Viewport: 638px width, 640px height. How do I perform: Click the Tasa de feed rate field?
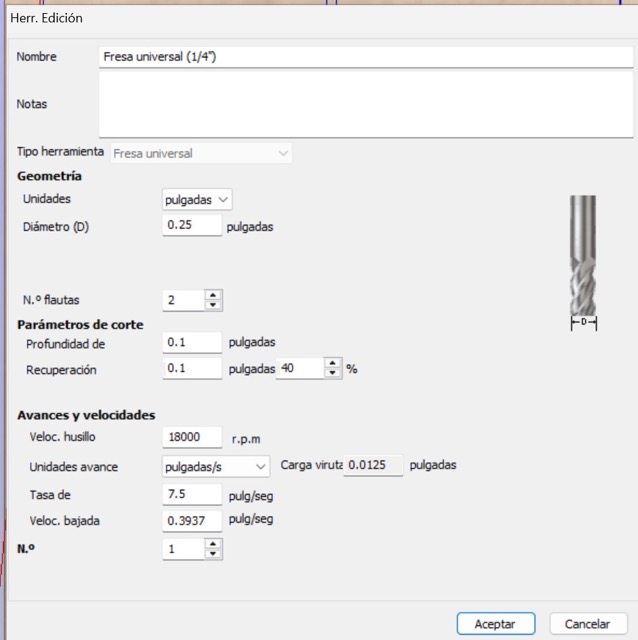(x=192, y=494)
